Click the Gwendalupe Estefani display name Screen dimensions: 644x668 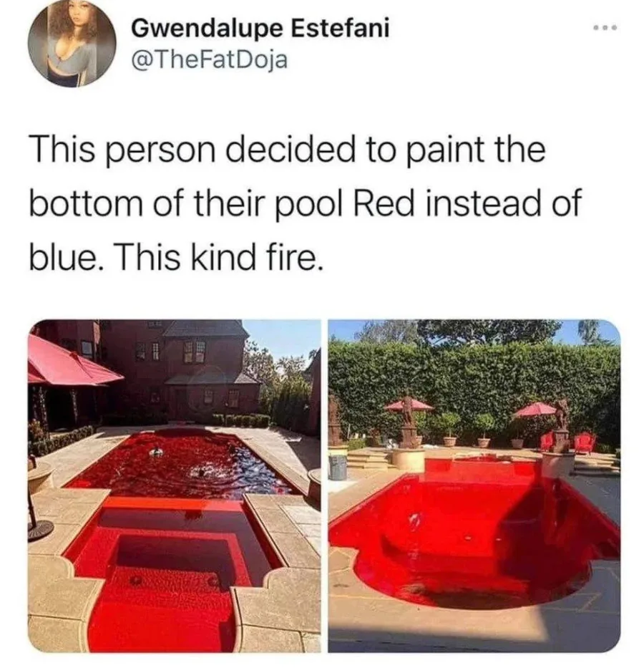(260, 29)
